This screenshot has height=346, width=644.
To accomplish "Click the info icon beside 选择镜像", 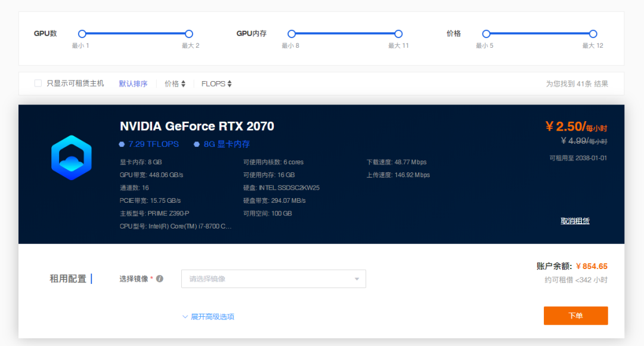I will [160, 279].
